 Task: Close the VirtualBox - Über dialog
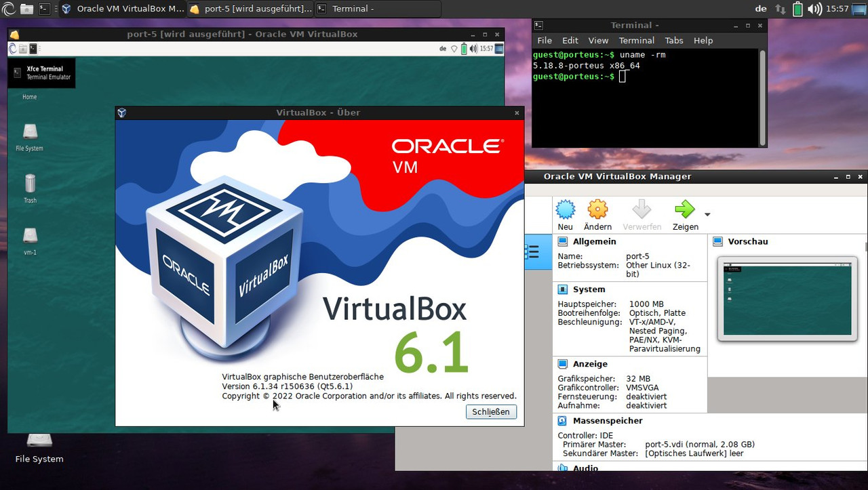pos(517,113)
